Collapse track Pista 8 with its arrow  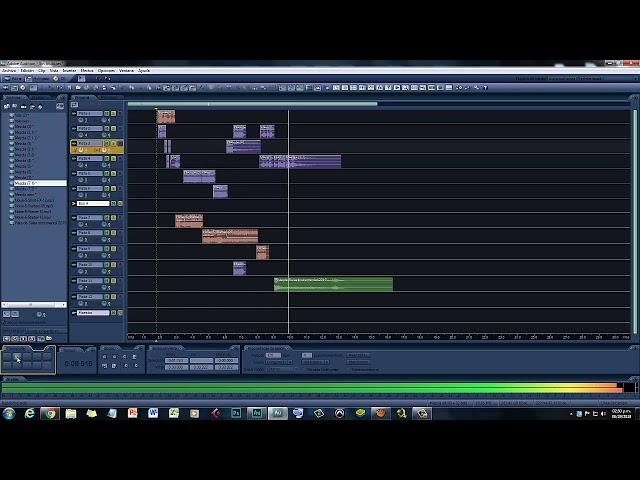[74, 233]
